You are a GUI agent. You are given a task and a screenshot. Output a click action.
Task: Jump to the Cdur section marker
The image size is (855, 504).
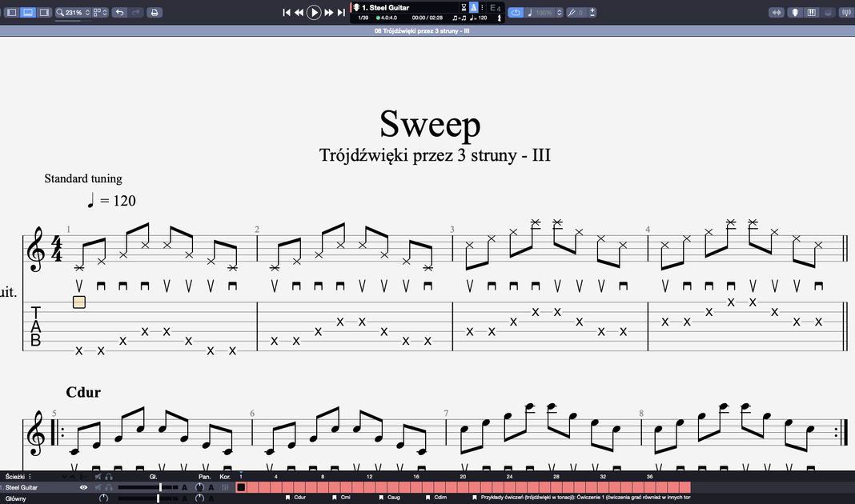pyautogui.click(x=299, y=498)
